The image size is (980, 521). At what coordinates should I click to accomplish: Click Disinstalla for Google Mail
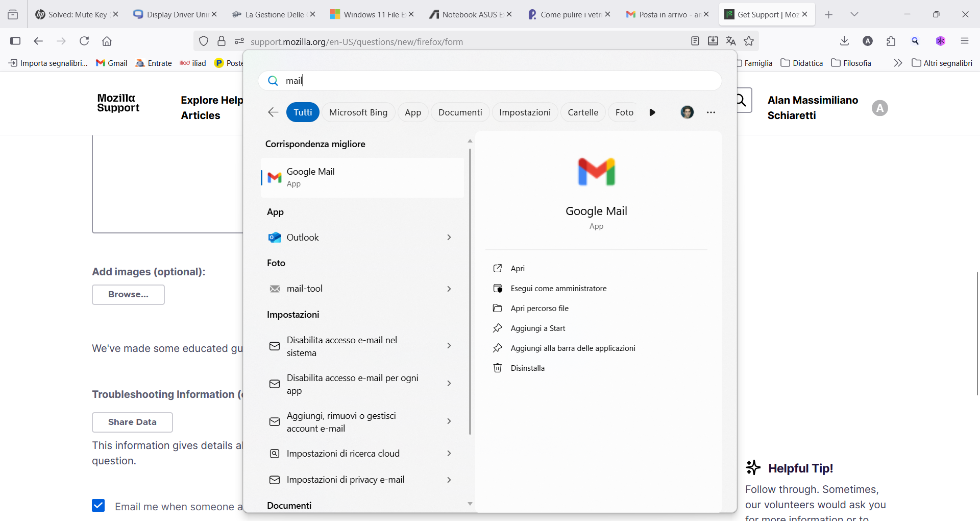pos(527,368)
